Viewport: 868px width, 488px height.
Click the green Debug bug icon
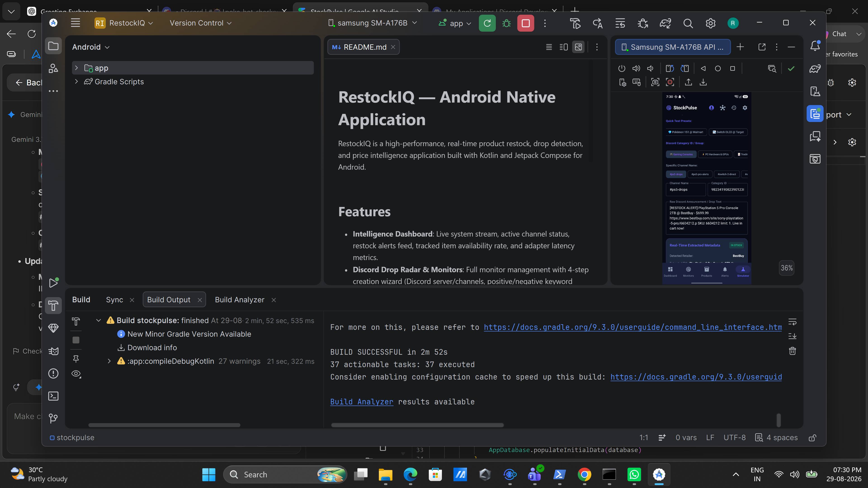(x=506, y=23)
